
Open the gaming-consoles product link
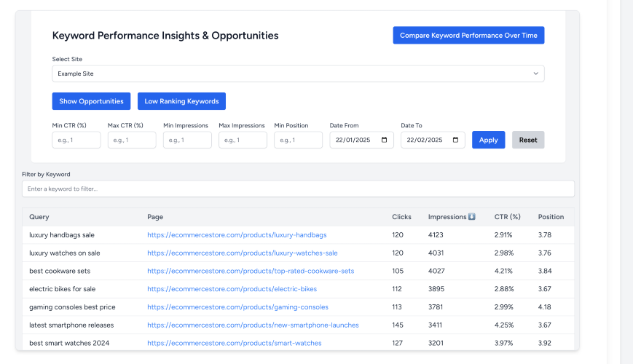click(x=237, y=307)
